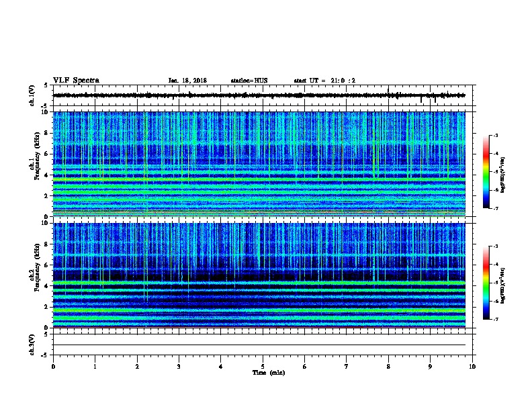Viewport: 532px width, 411px height.
Task: Click the "0" tick on the time axis
Action: 53,367
